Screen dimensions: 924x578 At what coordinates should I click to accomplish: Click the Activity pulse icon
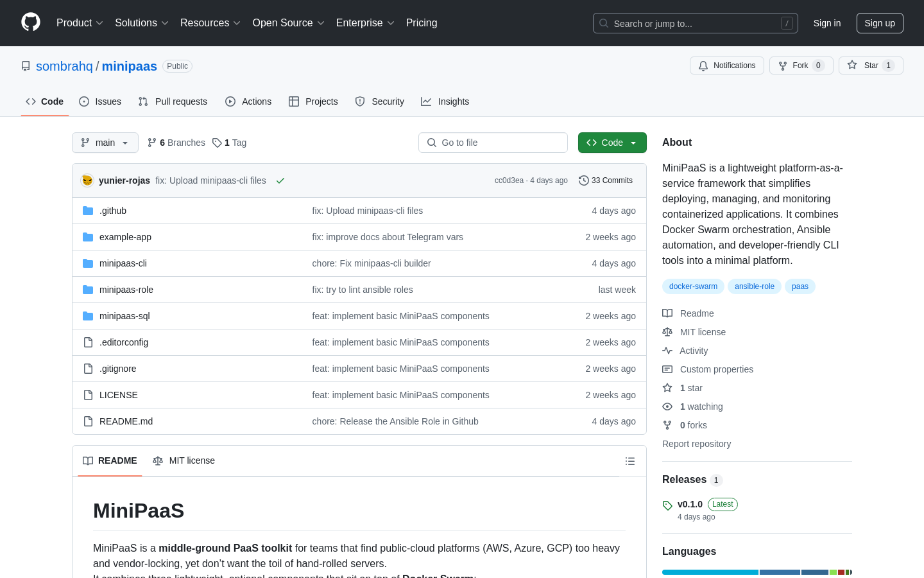click(667, 351)
